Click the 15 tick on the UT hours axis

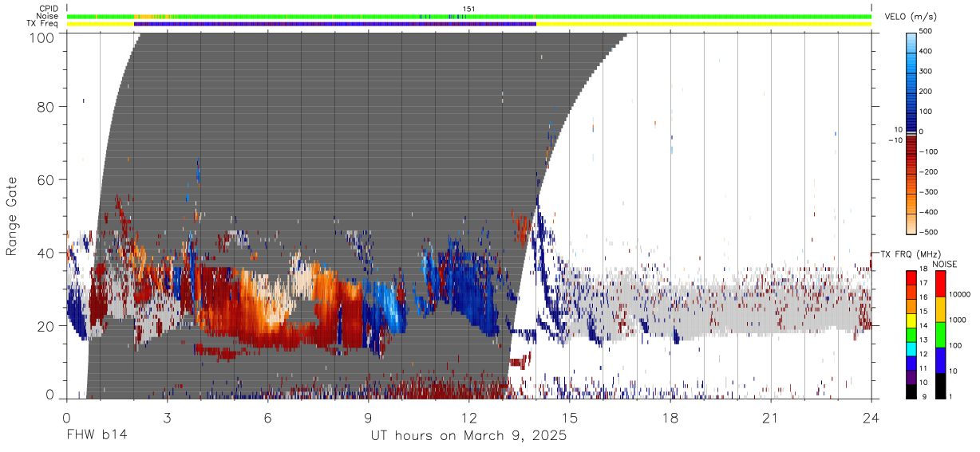pyautogui.click(x=570, y=417)
